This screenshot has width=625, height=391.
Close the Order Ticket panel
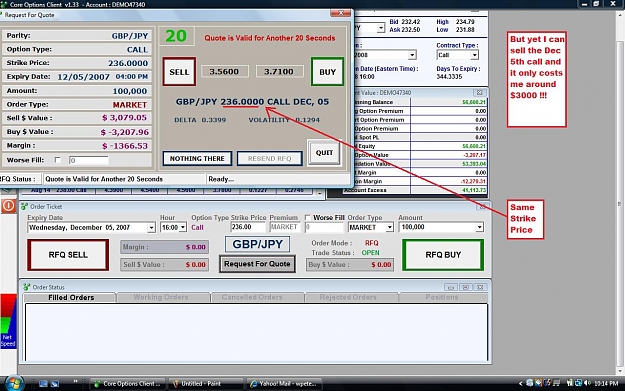[x=482, y=206]
